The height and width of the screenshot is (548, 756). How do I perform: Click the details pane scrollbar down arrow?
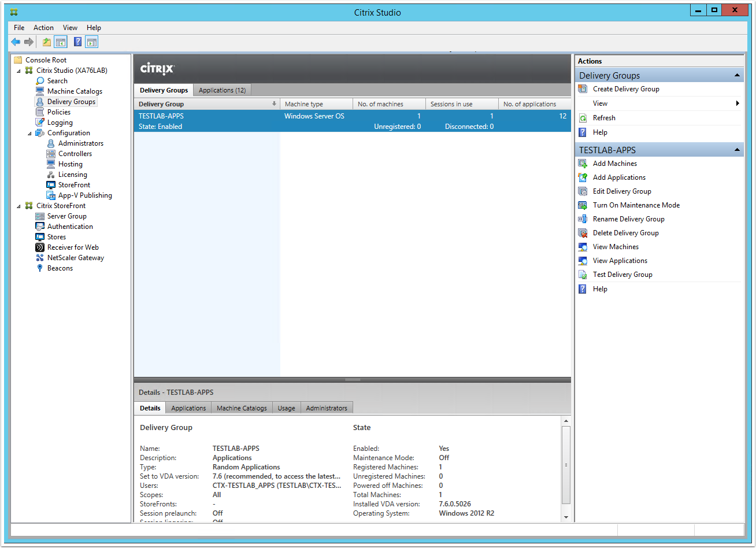pyautogui.click(x=566, y=517)
